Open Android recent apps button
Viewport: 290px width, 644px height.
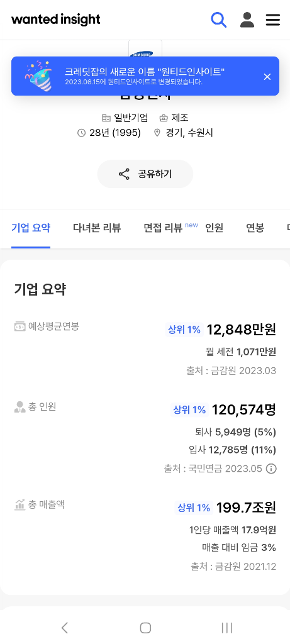pyautogui.click(x=226, y=628)
